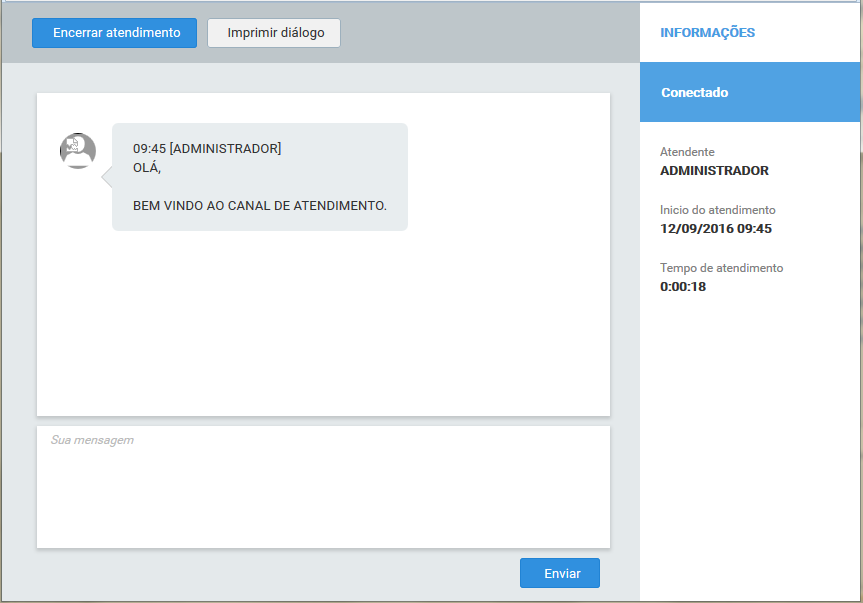Click the 09:45 [ADMINISTRADOR] message header
863x603 pixels.
[207, 149]
